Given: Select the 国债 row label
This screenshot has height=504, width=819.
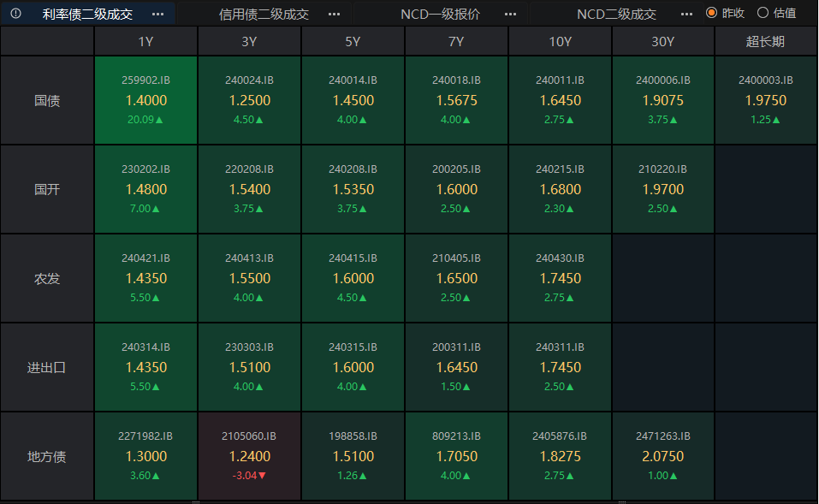Looking at the screenshot, I should pyautogui.click(x=47, y=100).
